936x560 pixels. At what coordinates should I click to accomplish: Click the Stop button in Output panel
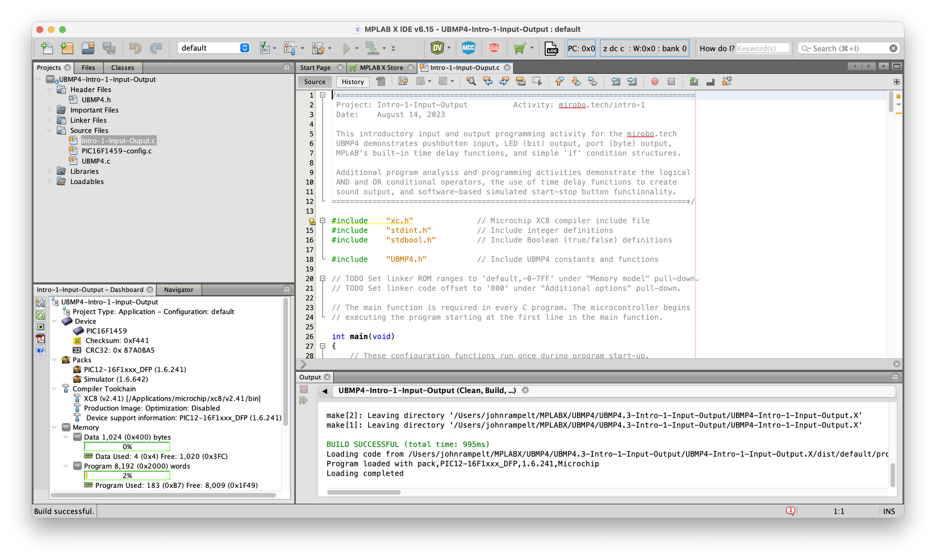tap(304, 389)
